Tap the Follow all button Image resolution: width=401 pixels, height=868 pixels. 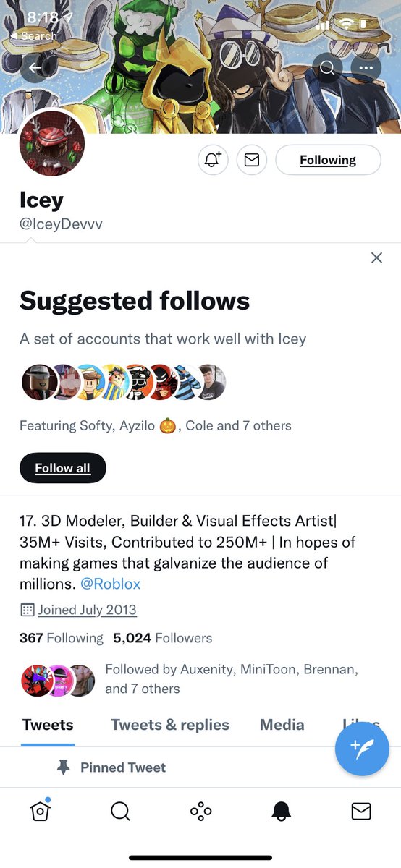[63, 468]
